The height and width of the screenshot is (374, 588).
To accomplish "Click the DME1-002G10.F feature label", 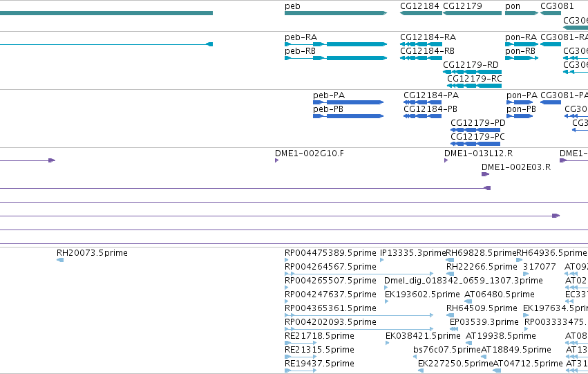I will [310, 153].
